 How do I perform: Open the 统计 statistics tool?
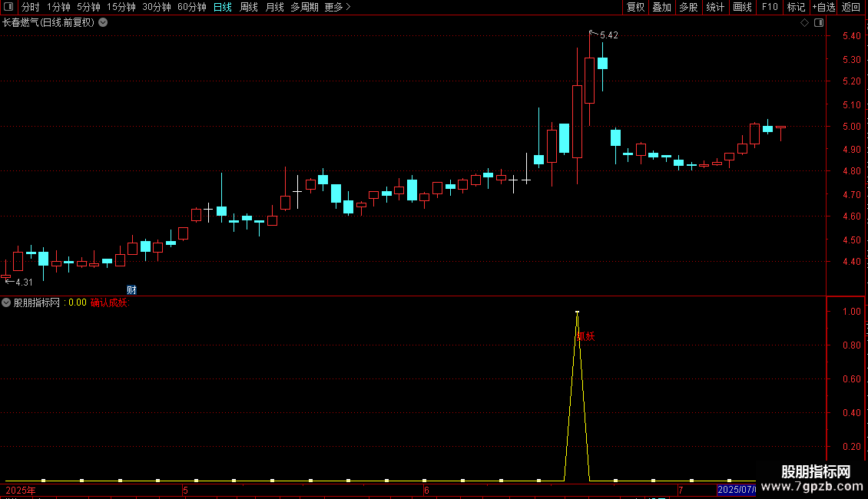714,7
